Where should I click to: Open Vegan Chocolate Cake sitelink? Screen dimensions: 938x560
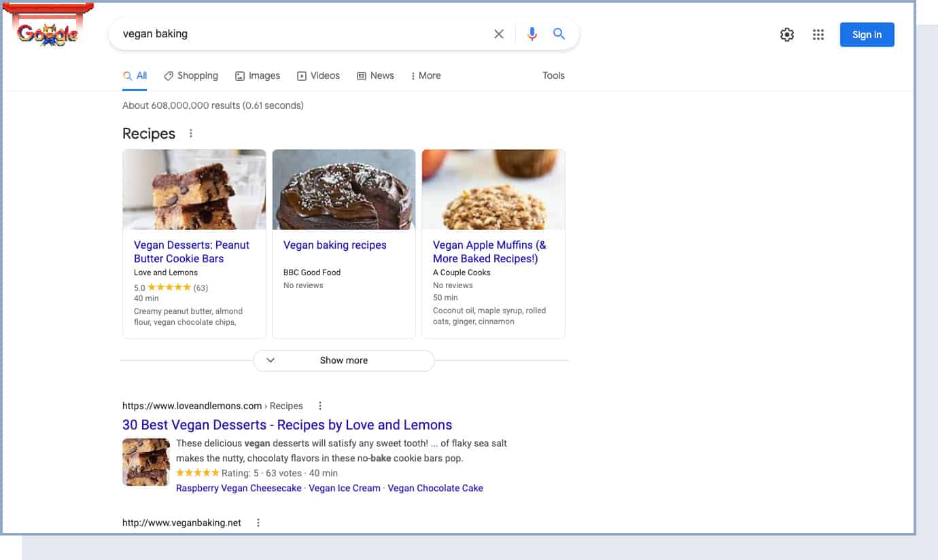point(435,488)
